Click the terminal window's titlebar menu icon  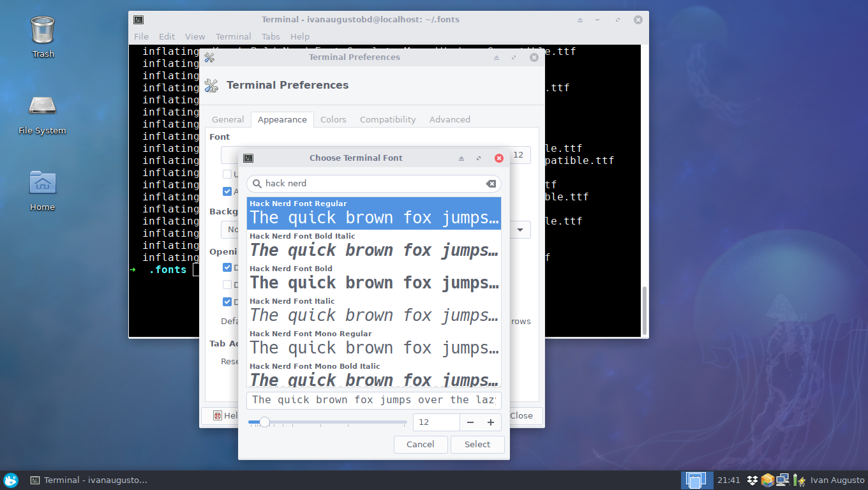(x=138, y=20)
